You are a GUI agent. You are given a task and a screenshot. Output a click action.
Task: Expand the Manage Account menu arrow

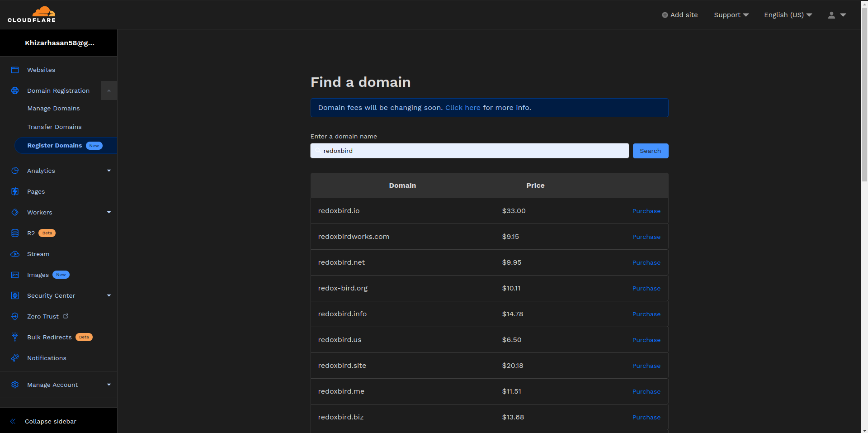coord(109,385)
